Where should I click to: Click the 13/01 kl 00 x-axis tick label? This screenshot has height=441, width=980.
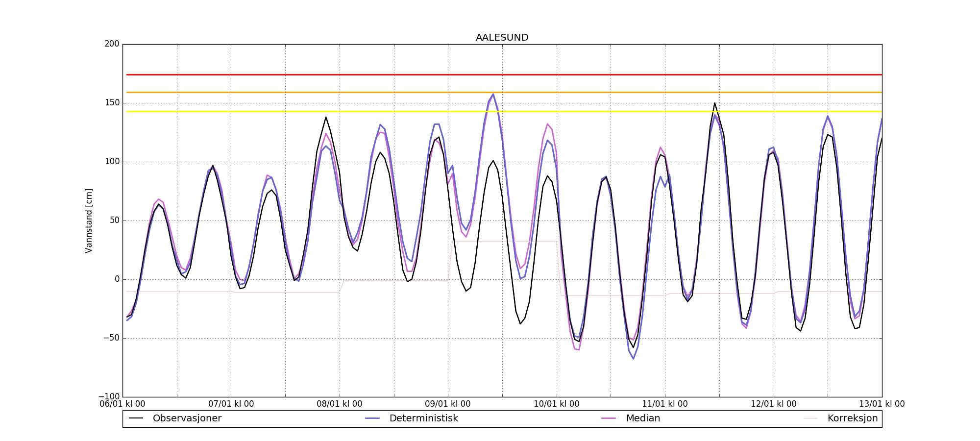(x=882, y=404)
